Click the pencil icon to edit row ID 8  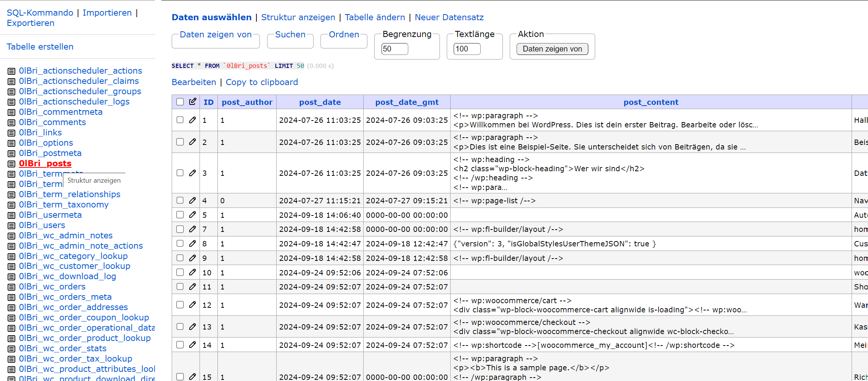pyautogui.click(x=193, y=243)
